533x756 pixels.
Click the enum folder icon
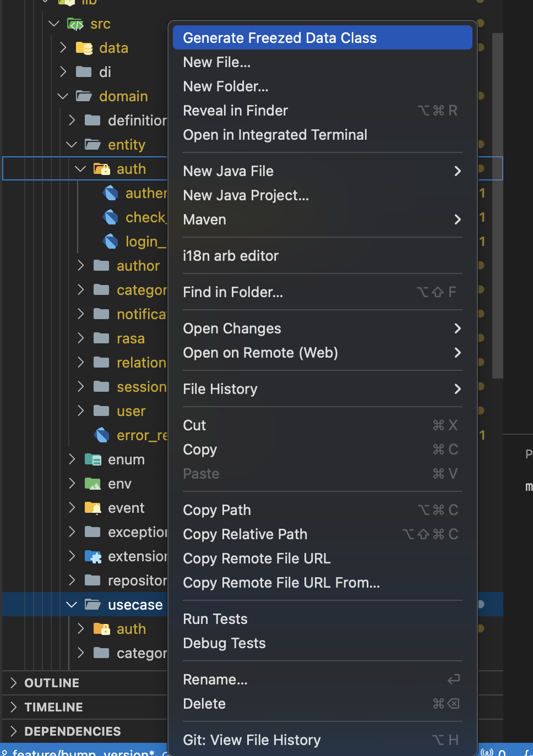pos(93,459)
